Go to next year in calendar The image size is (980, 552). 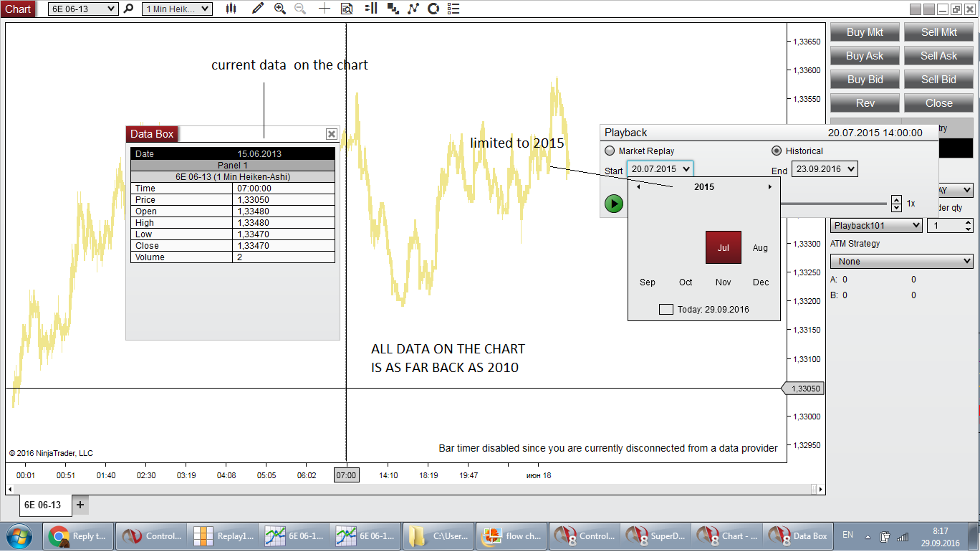point(770,187)
